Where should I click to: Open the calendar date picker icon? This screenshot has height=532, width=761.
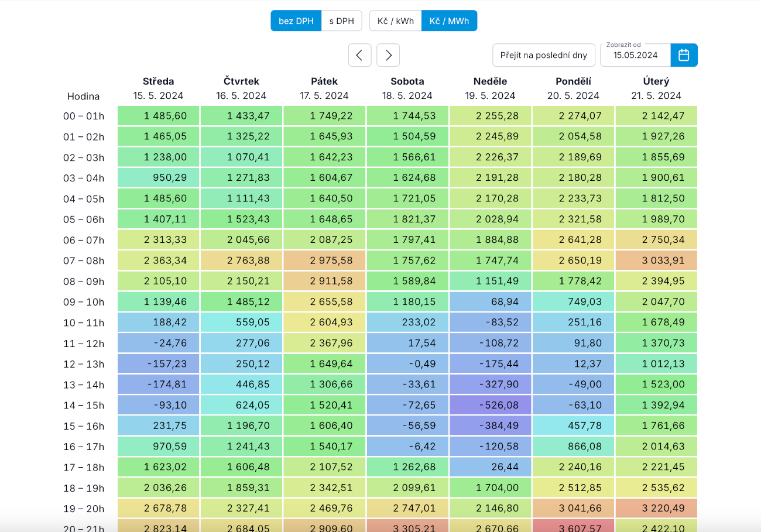point(684,55)
